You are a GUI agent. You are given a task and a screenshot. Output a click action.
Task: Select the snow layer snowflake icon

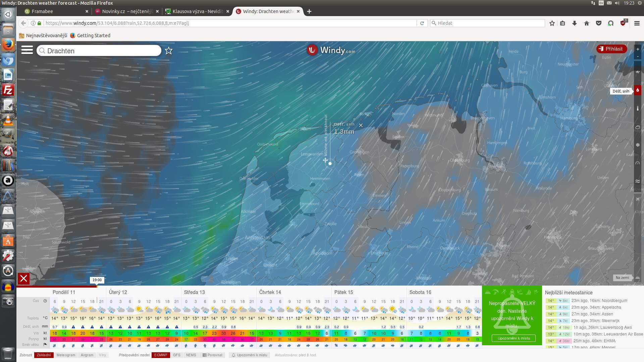(x=637, y=145)
